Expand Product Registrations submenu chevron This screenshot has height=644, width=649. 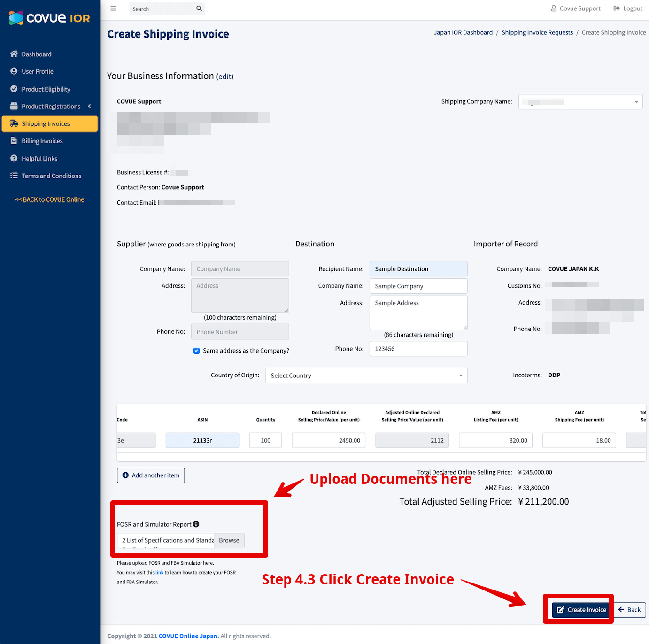(89, 106)
